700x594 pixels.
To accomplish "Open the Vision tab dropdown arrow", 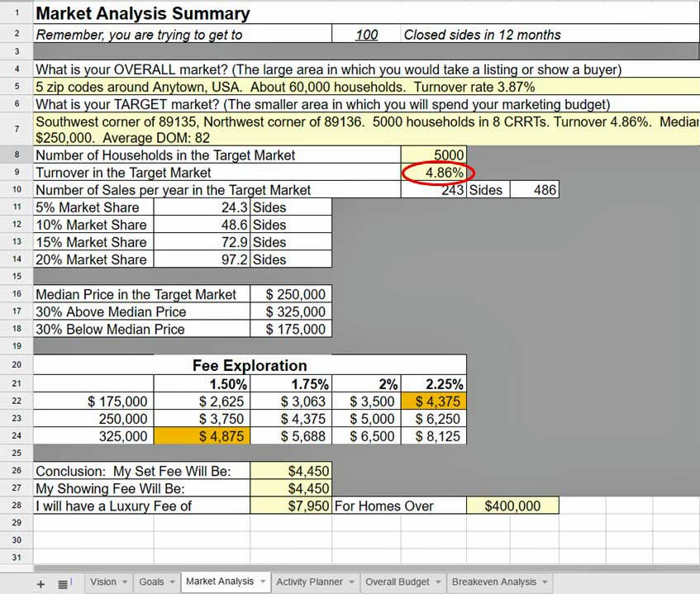I will pyautogui.click(x=124, y=582).
